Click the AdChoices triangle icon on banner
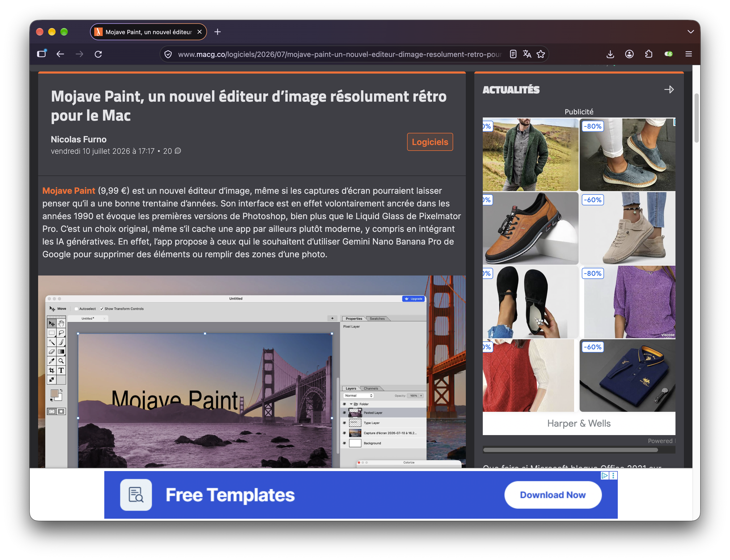This screenshot has width=730, height=560. coord(604,476)
